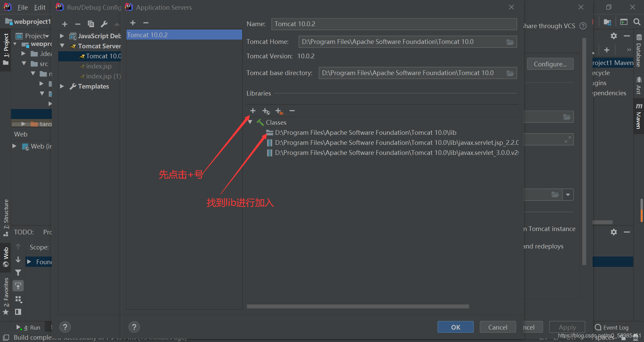Open the project structure icon in toolbar
The width and height of the screenshot is (644, 342).
tap(607, 22)
